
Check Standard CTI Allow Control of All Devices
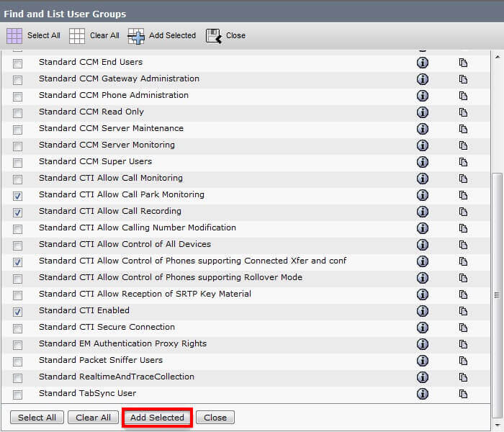click(x=18, y=246)
